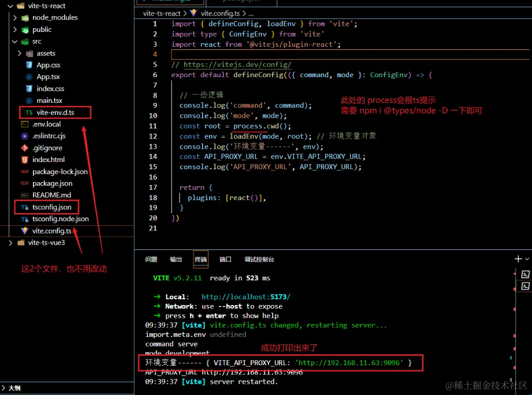532x395 pixels.
Task: Click the src folder icon
Action: 25,42
